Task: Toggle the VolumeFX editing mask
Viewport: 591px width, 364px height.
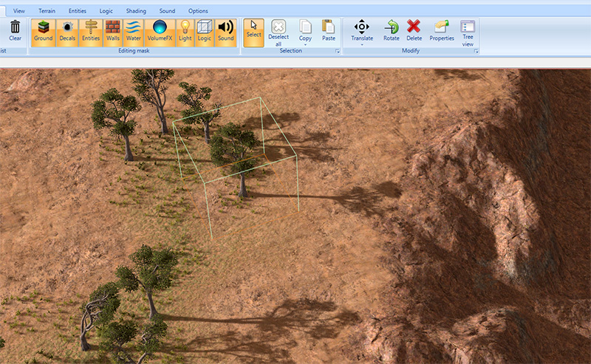Action: point(160,32)
